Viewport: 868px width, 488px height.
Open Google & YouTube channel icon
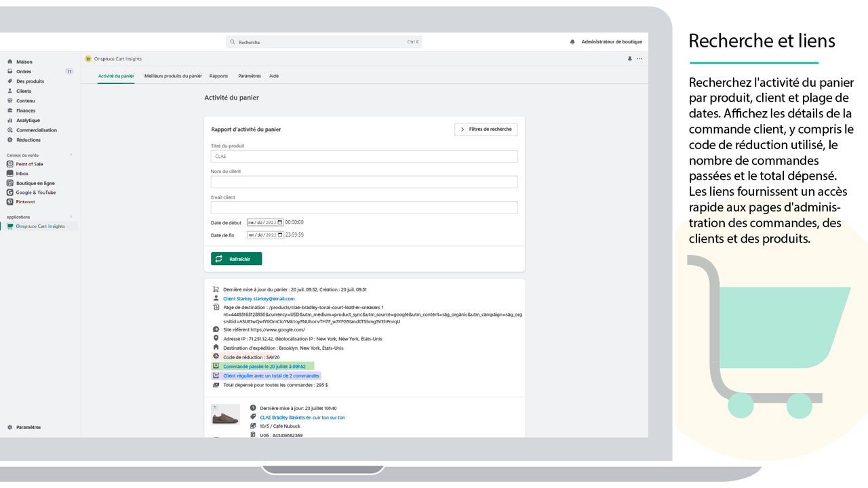click(10, 192)
